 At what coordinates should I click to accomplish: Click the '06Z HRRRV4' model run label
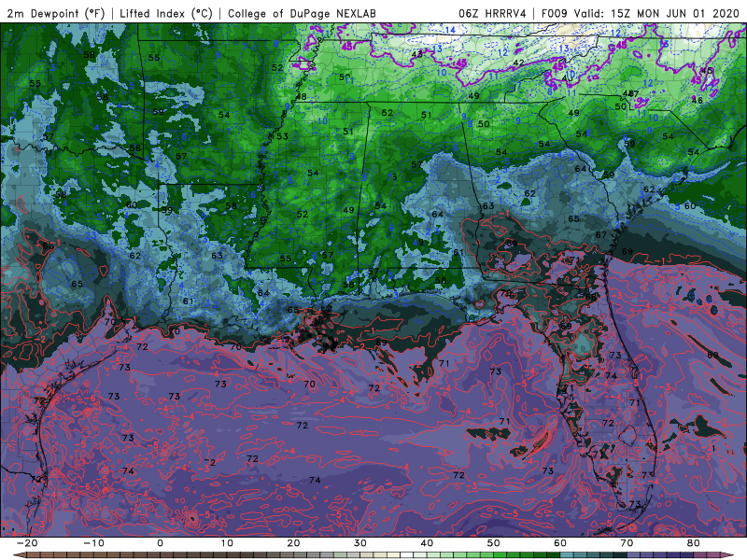[x=492, y=13]
